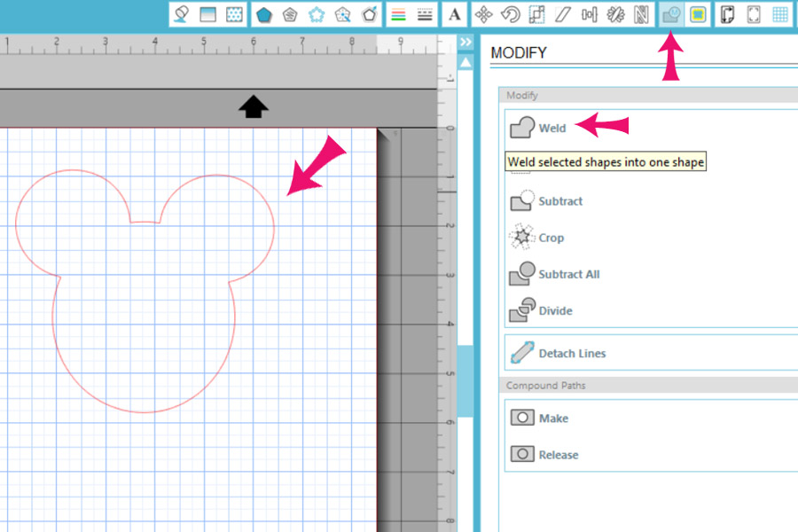
Task: Click Detach Lines option
Action: (x=558, y=353)
